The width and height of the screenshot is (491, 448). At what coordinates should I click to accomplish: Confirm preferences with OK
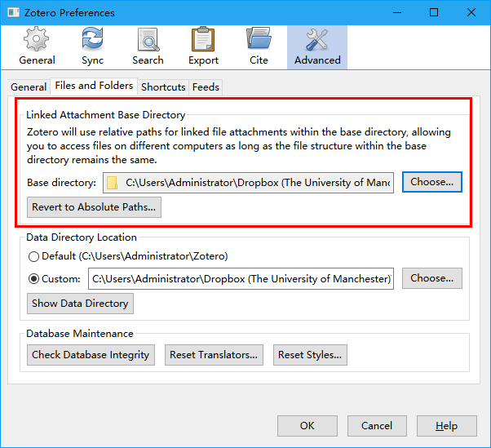(x=307, y=426)
